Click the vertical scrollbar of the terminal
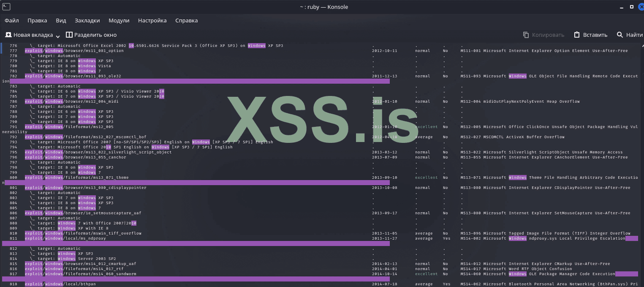The width and height of the screenshot is (644, 287). pos(641,165)
